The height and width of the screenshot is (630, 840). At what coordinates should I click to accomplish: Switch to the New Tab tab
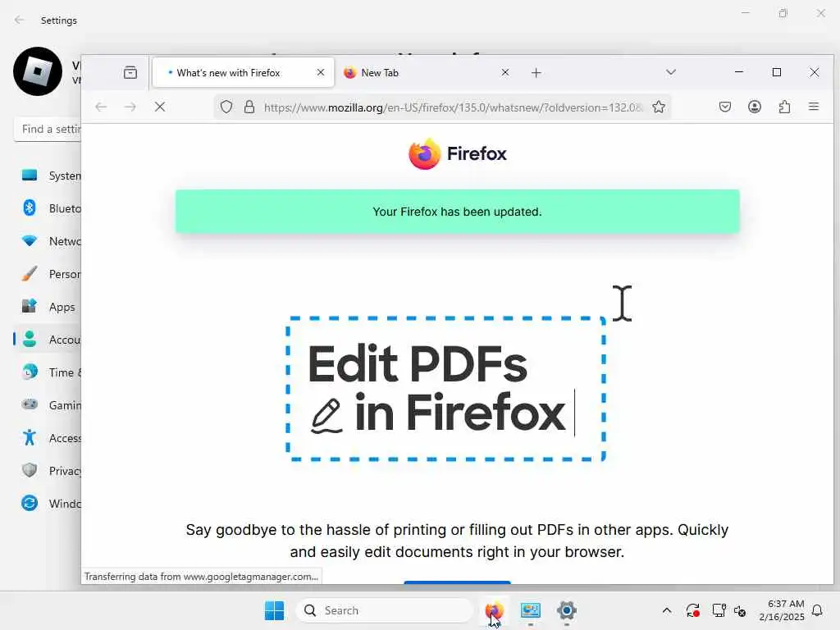tap(425, 72)
